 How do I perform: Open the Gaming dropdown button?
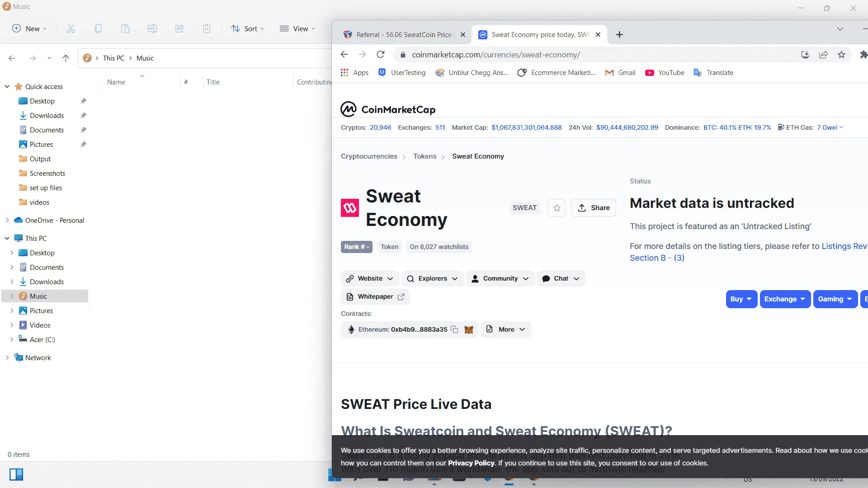pos(835,299)
